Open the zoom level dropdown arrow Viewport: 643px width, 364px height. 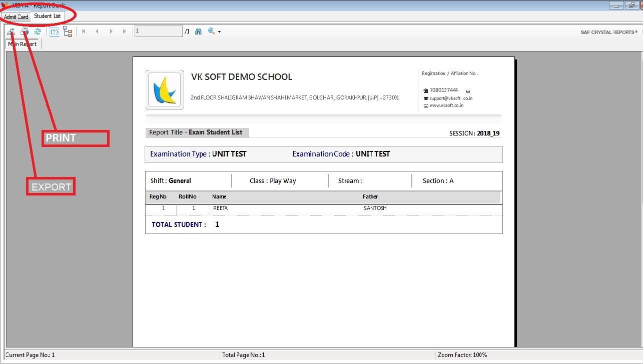point(219,32)
